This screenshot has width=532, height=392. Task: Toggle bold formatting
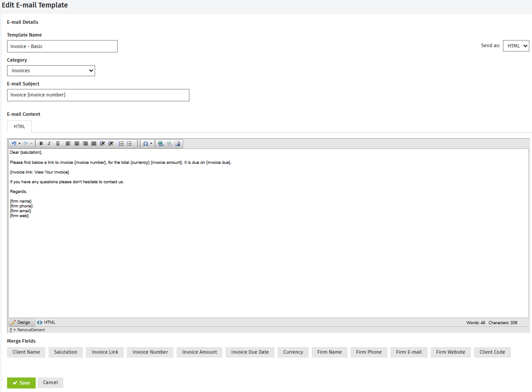click(41, 144)
